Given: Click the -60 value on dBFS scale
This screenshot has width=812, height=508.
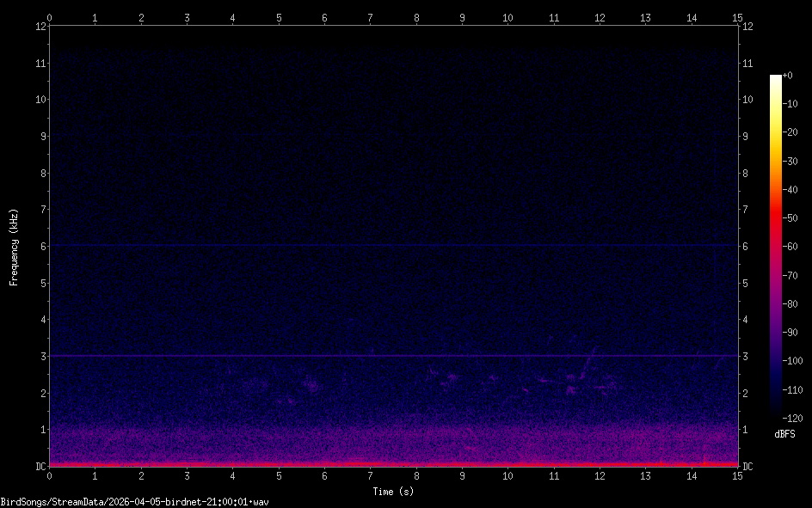Looking at the screenshot, I should [794, 247].
